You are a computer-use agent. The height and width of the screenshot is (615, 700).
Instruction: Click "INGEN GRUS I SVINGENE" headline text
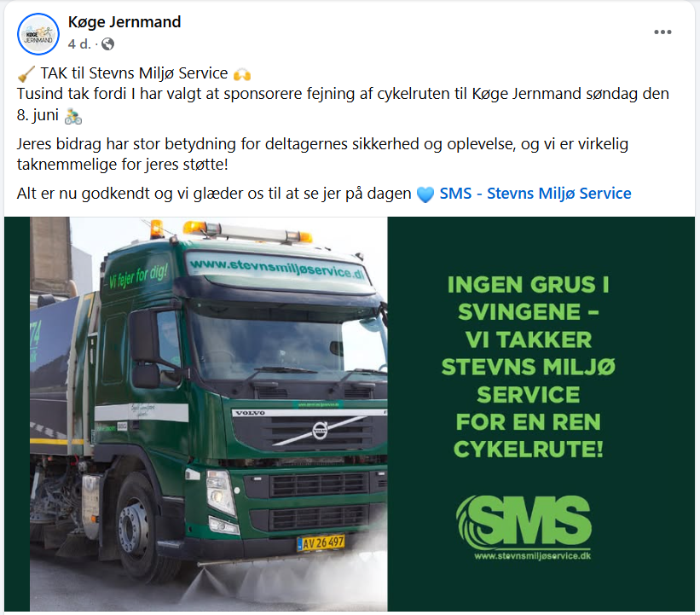528,299
